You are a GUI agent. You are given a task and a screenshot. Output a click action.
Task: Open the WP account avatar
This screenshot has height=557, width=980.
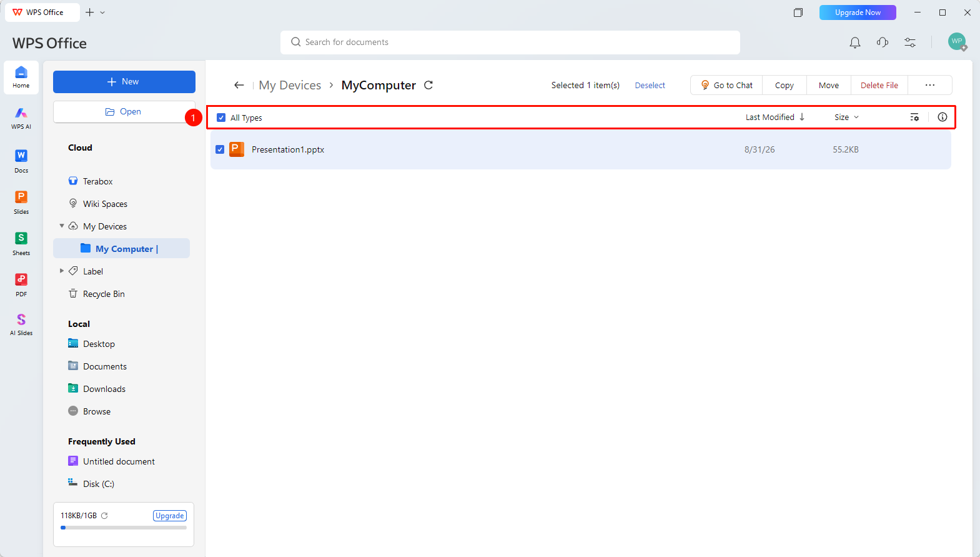(957, 42)
